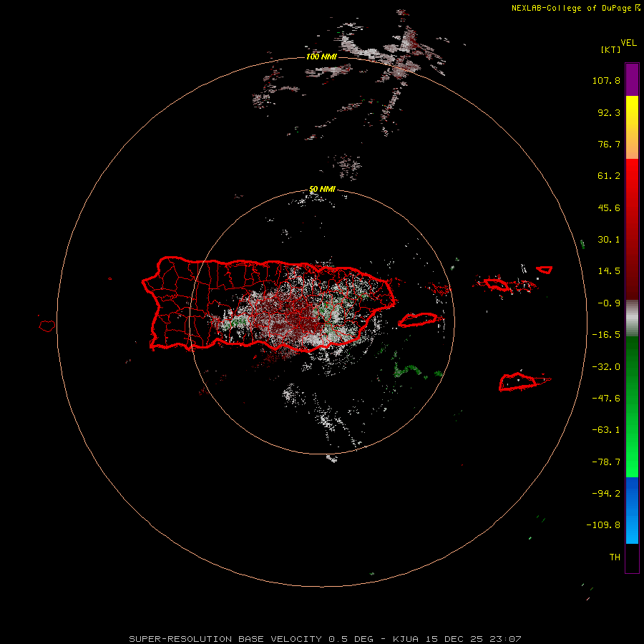Select the 107.8 value on the velocity scale
Screen dimensions: 644x644
(606, 80)
